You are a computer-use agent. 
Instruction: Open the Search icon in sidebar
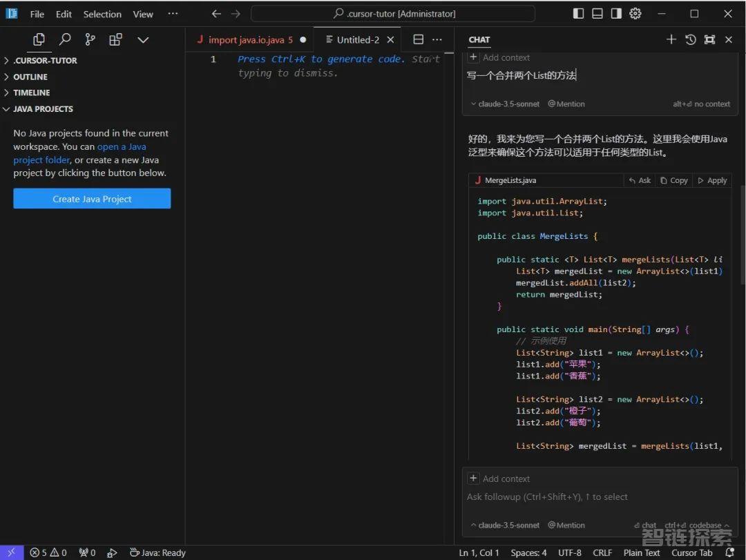65,39
